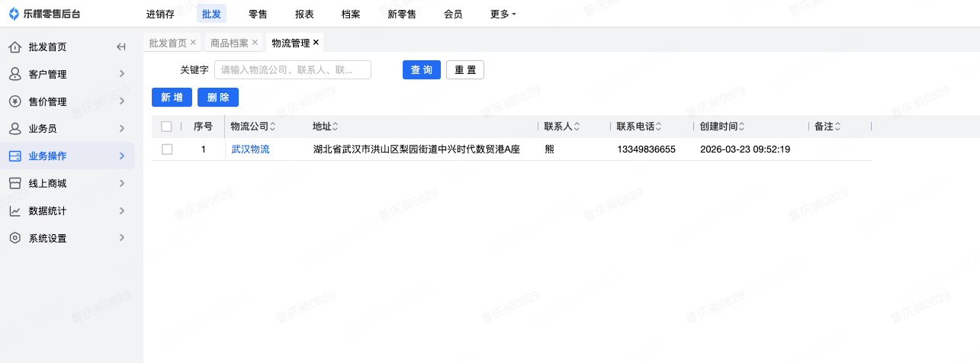Focus the 关键字 search input field

(293, 70)
